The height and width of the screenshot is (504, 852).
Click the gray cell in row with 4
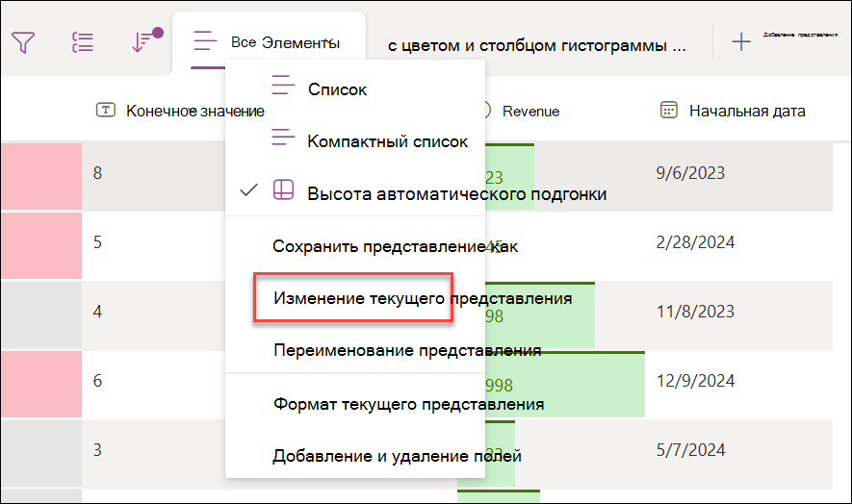(41, 315)
